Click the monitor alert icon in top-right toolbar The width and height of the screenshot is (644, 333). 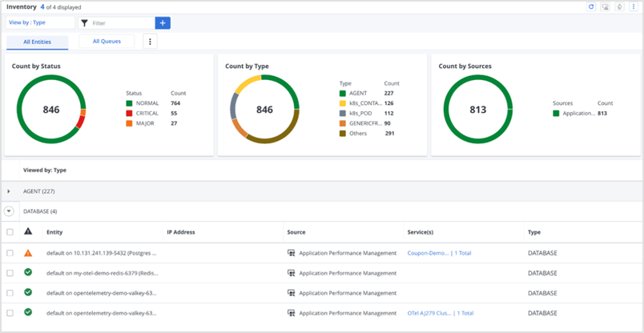tap(606, 7)
